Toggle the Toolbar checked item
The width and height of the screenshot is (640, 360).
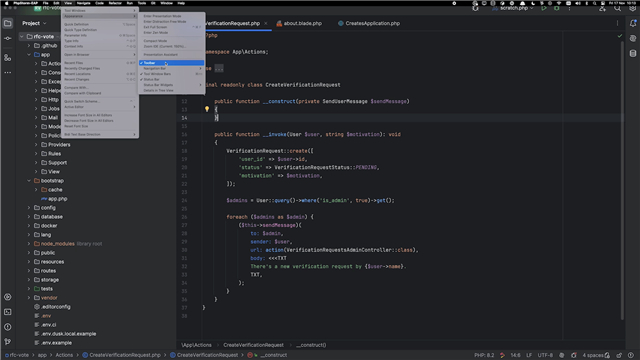click(171, 63)
